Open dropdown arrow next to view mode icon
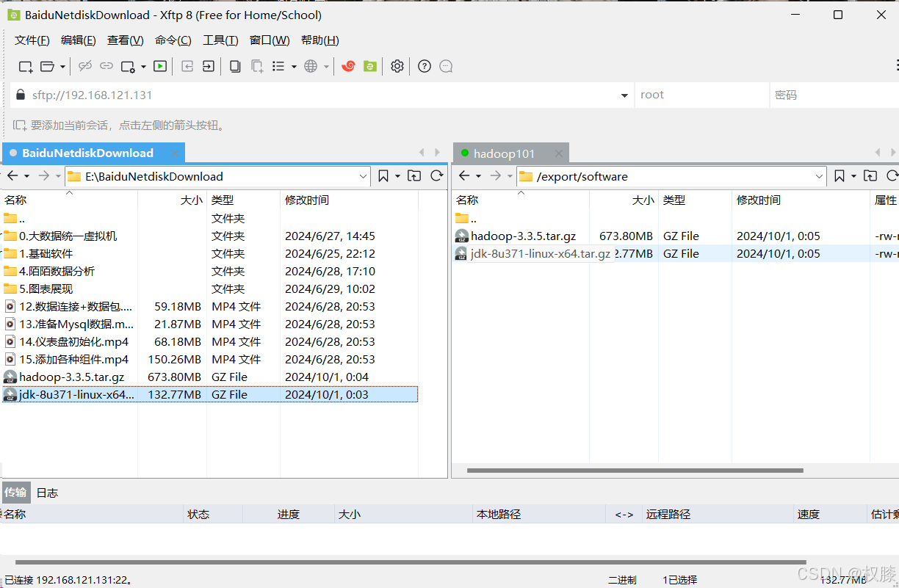 coord(294,66)
